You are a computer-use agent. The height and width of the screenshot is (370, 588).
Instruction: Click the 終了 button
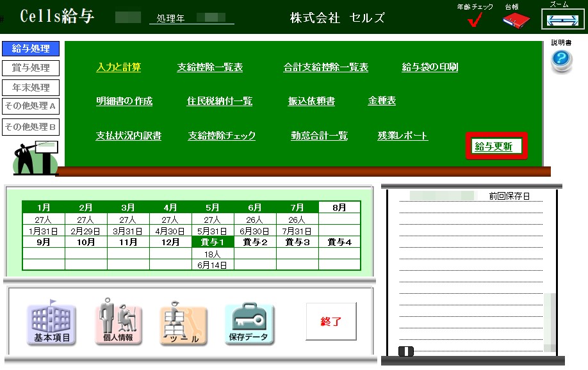(331, 321)
